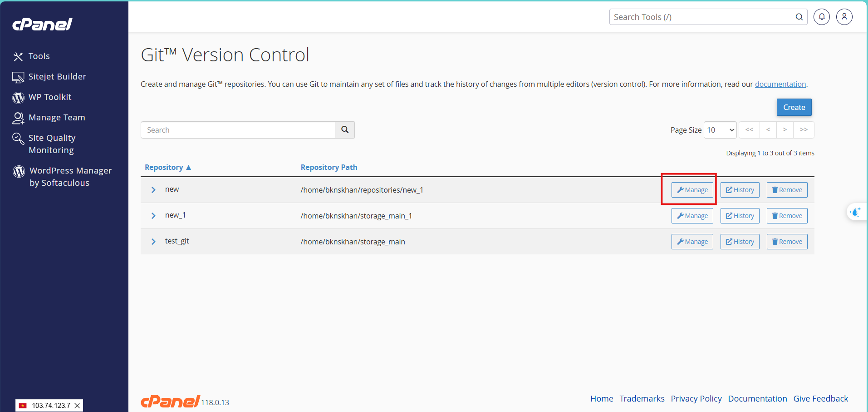Manage the test_git repository
Screen dimensions: 868x412
tap(692, 242)
